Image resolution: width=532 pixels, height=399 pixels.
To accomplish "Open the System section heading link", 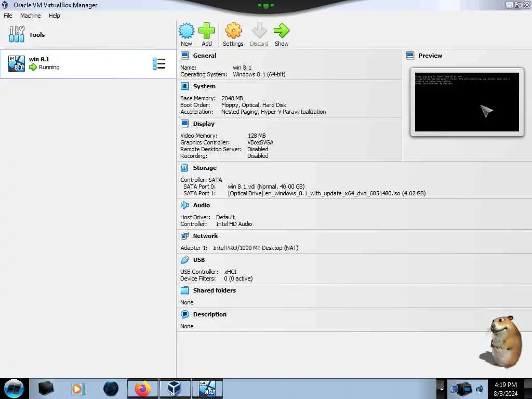I will [x=204, y=86].
